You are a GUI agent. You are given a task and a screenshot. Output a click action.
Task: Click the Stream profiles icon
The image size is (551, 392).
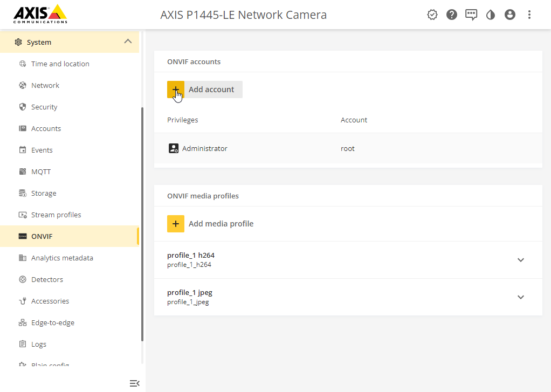(23, 215)
